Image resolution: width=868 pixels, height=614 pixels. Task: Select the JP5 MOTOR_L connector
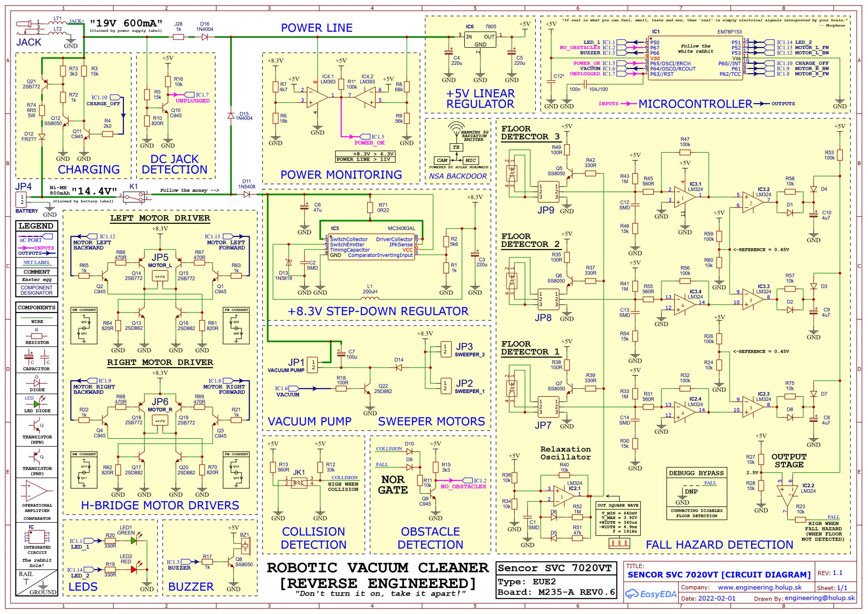[x=160, y=276]
